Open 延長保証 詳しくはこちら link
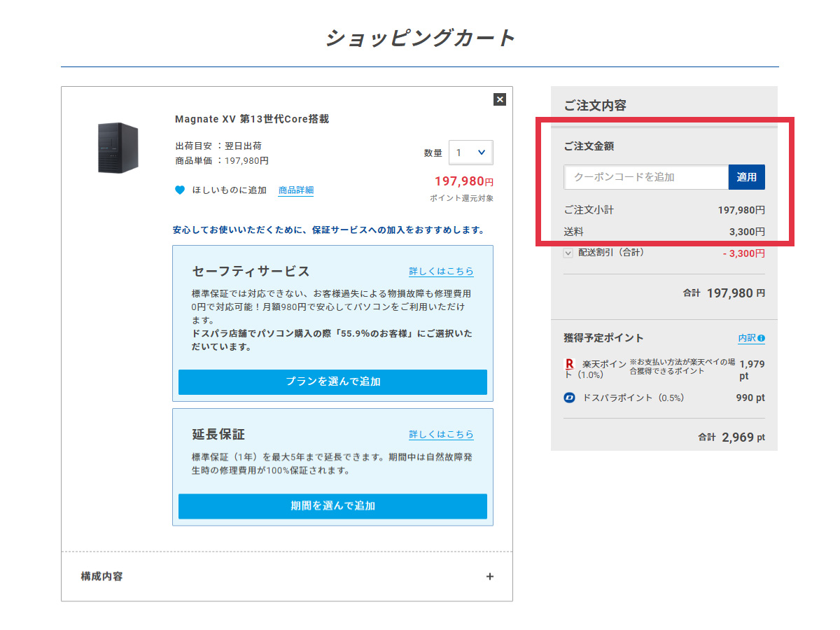This screenshot has height=630, width=840. point(441,435)
